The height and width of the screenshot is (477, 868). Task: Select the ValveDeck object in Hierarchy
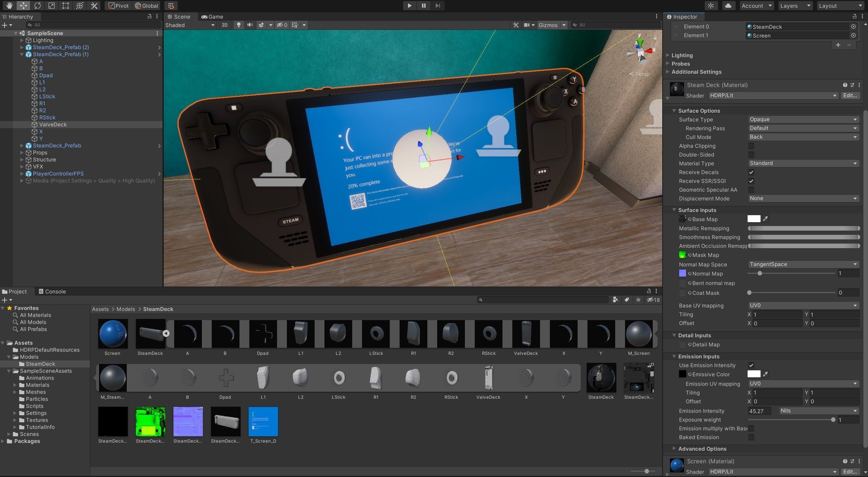tap(53, 125)
